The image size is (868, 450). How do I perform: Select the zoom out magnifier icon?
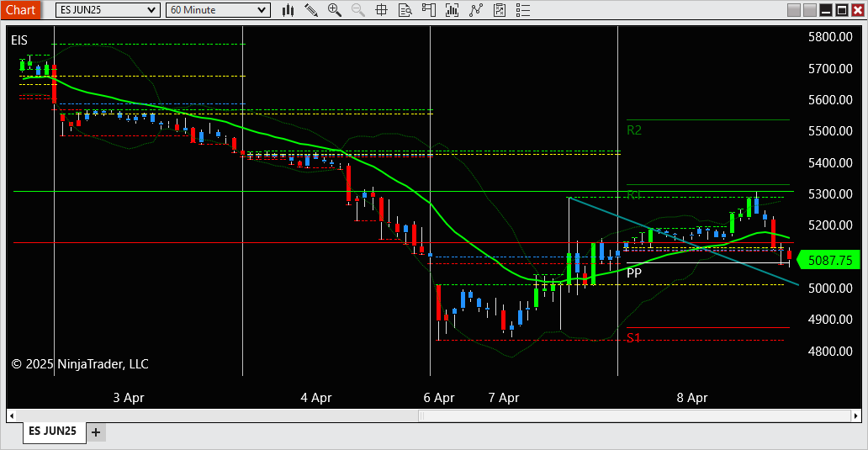click(358, 10)
